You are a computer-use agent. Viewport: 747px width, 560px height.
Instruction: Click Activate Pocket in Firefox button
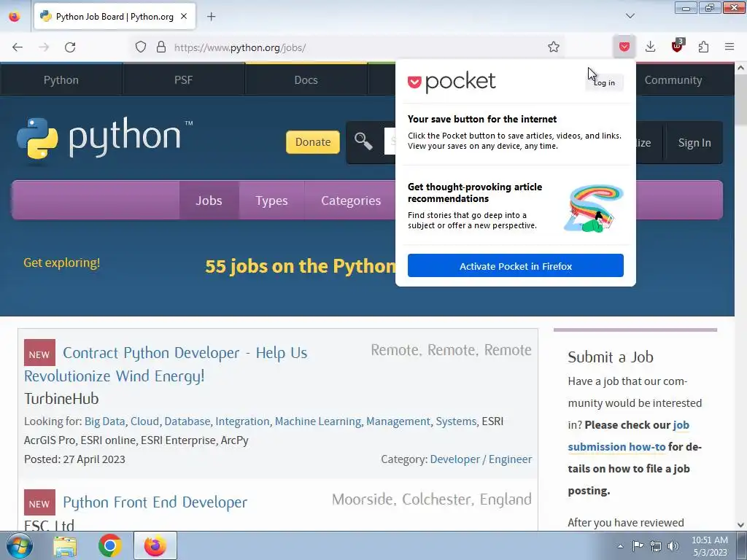point(516,265)
